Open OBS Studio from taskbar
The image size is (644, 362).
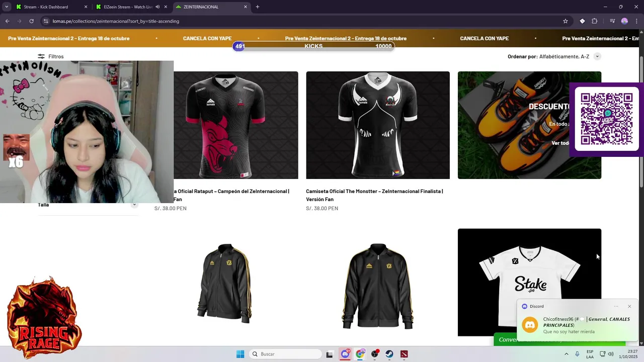(x=375, y=354)
